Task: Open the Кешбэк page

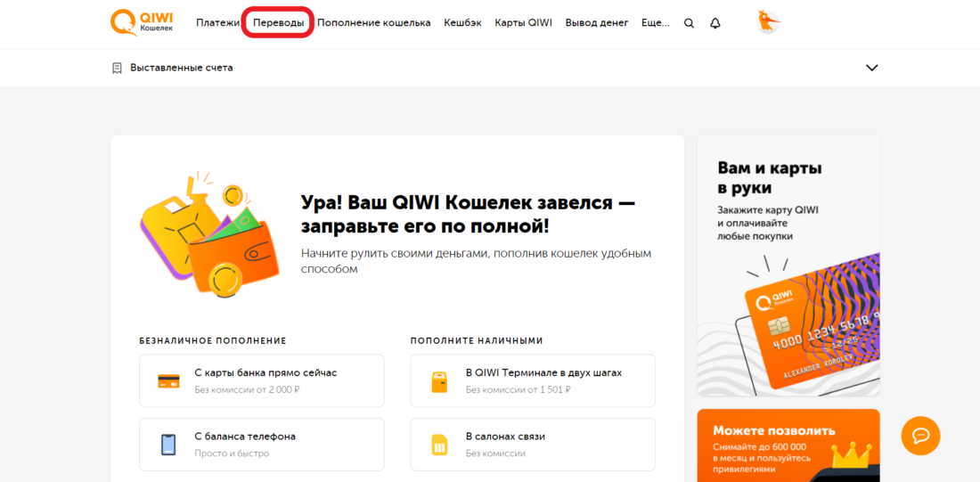Action: (x=462, y=23)
